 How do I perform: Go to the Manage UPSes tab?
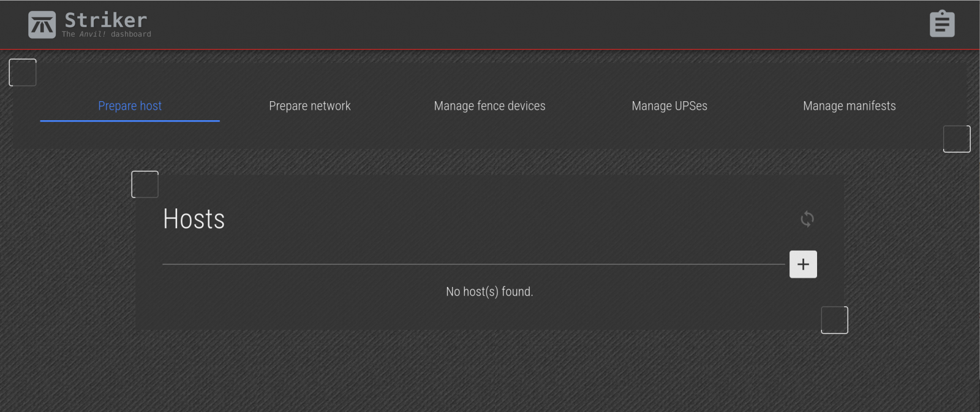(x=669, y=106)
